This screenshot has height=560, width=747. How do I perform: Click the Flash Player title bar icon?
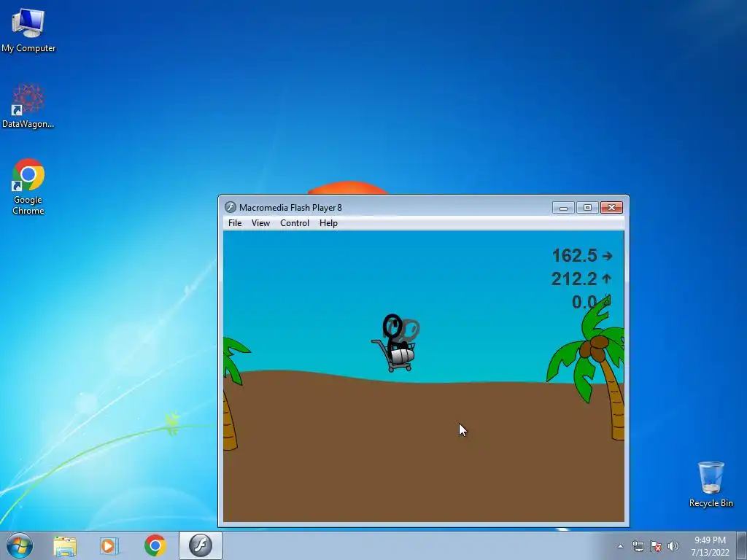230,207
